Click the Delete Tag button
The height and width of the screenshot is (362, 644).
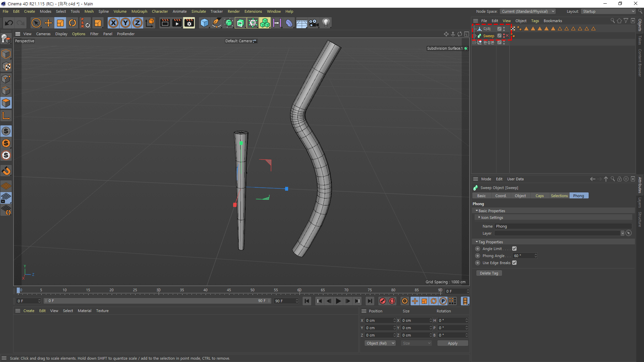[x=489, y=273]
